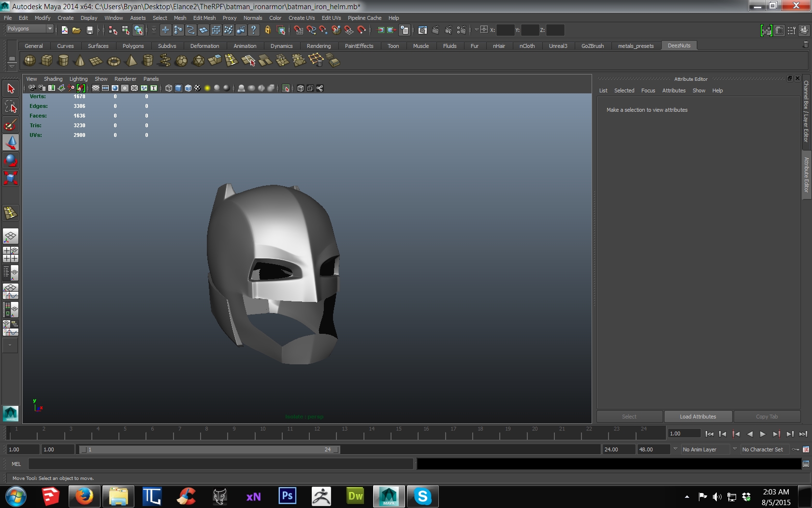Create a polygon cube from shelf

point(47,60)
